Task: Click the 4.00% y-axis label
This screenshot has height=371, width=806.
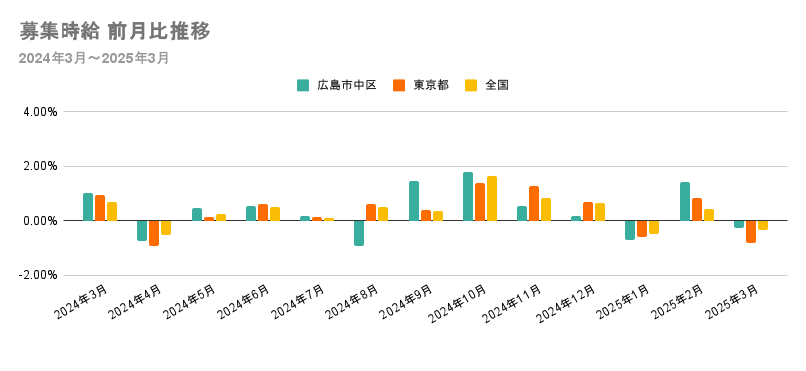Action: pos(41,112)
